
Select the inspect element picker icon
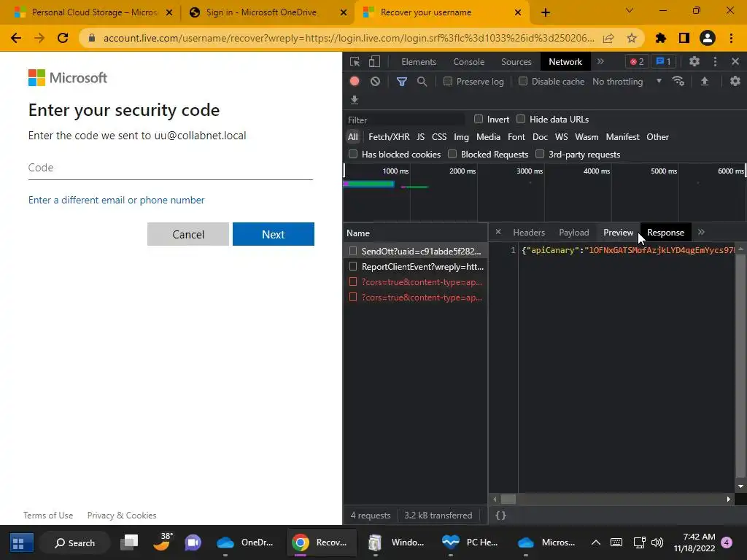coord(355,61)
